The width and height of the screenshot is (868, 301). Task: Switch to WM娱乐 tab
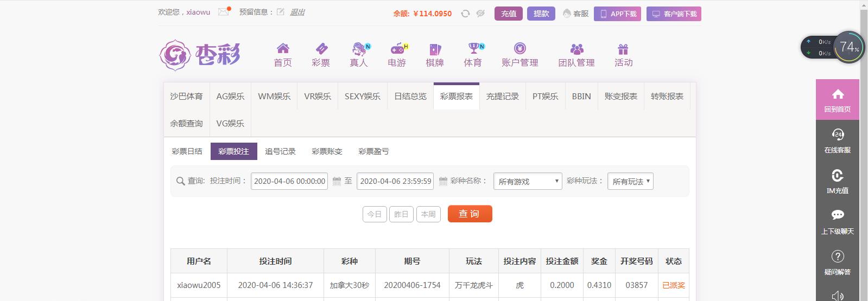pyautogui.click(x=274, y=97)
